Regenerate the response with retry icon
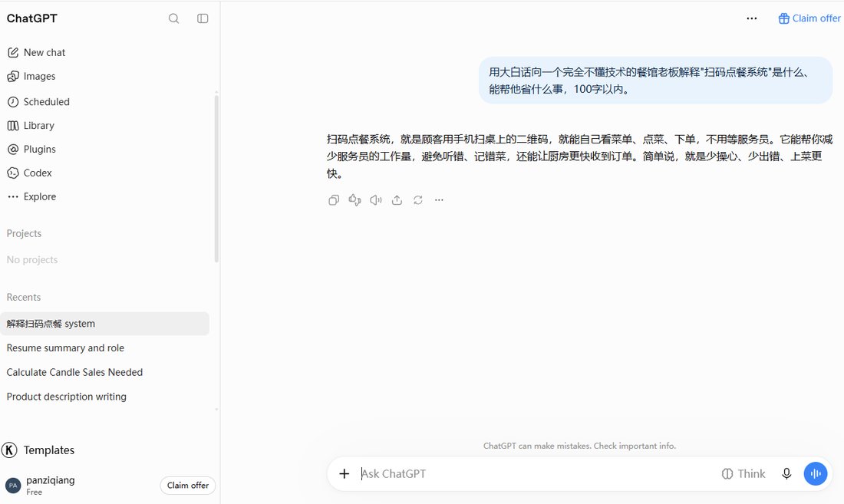The image size is (844, 504). pos(417,200)
